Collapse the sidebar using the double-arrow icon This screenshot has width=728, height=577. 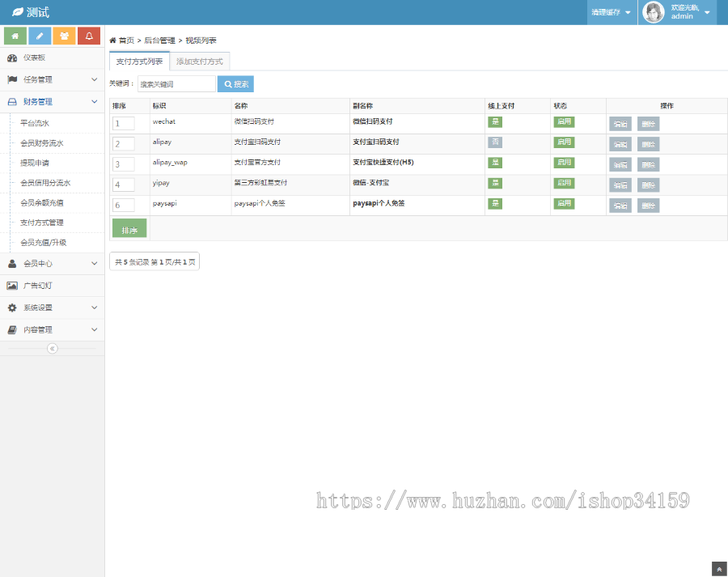point(53,348)
